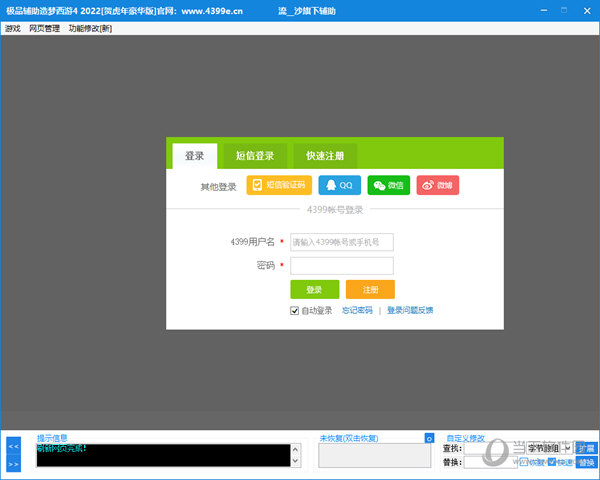Open the 游戏 menu
This screenshot has width=600, height=480.
[13, 28]
